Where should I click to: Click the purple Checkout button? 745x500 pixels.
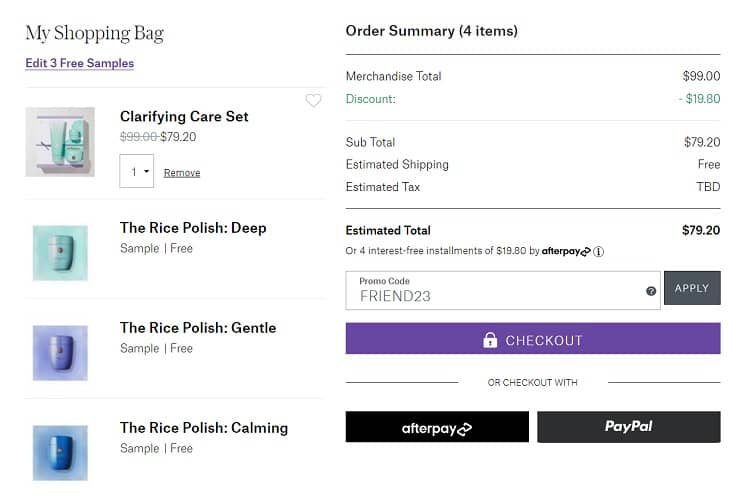coord(533,338)
